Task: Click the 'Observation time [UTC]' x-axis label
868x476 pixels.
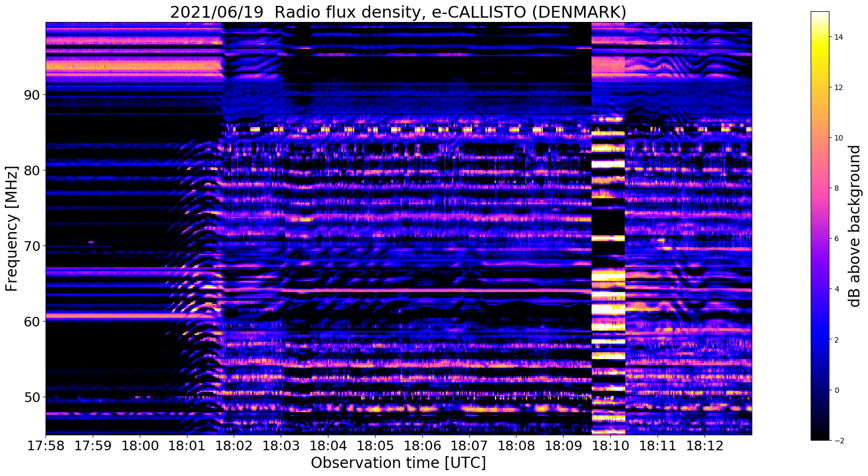Action: (398, 463)
